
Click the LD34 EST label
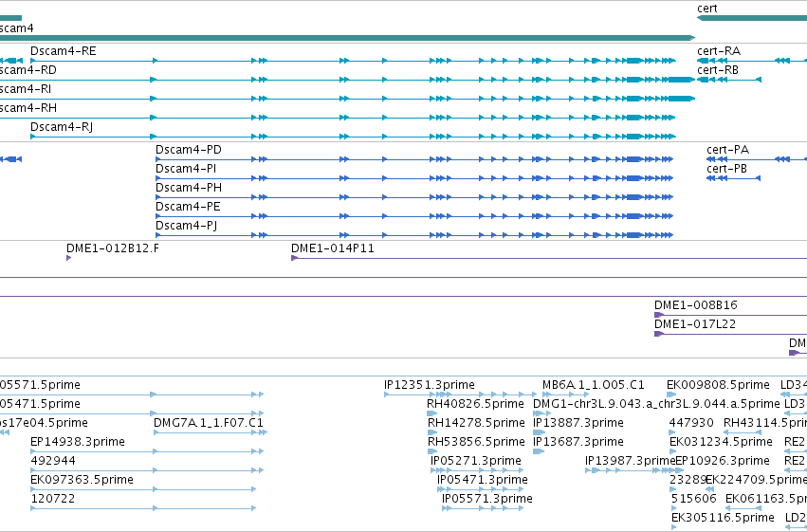click(x=794, y=385)
